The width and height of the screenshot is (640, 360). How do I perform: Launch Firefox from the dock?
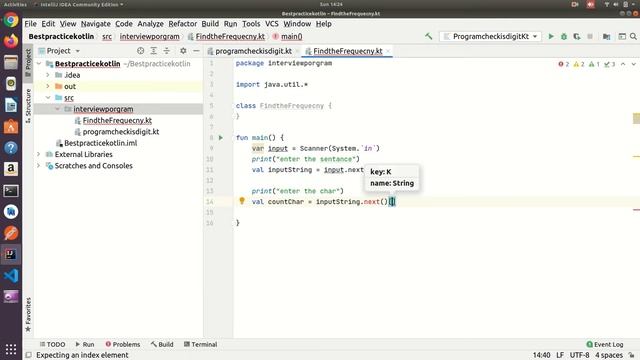coord(11,41)
